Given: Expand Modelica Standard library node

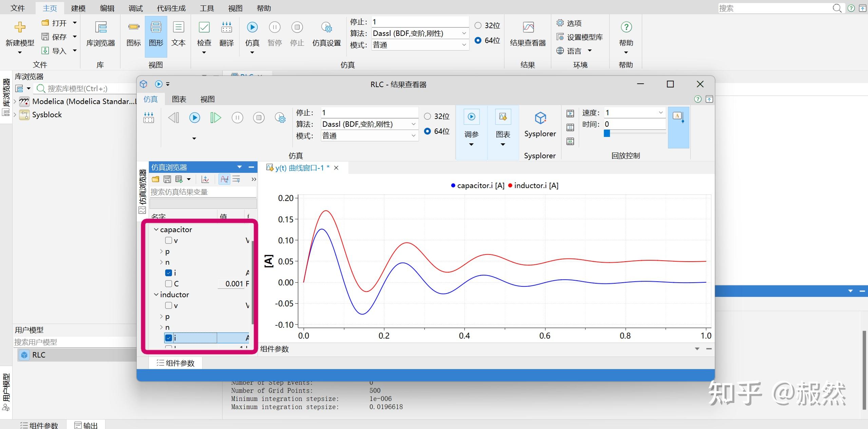Looking at the screenshot, I should tap(15, 101).
